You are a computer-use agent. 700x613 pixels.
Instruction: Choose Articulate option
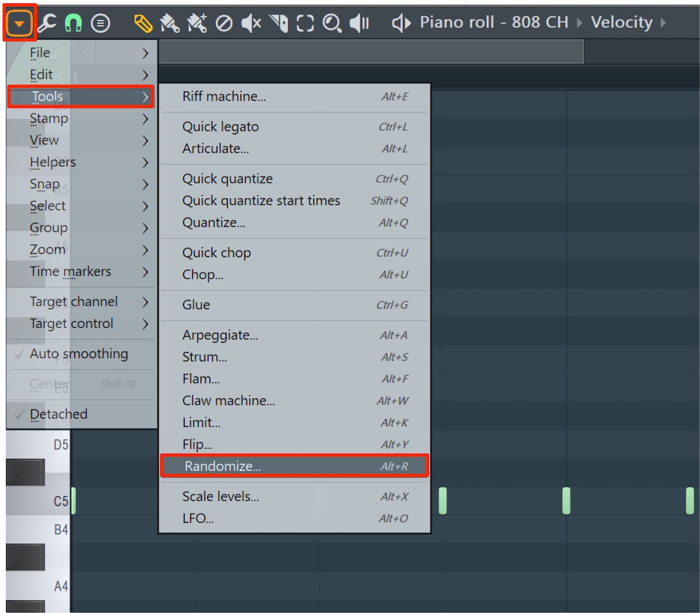(x=295, y=149)
